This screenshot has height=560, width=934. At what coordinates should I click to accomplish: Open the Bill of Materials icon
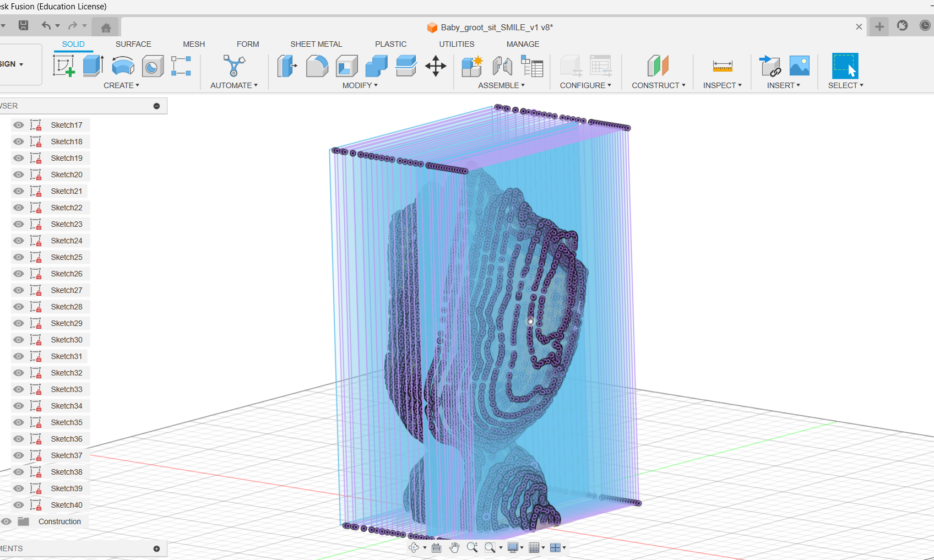pos(532,66)
